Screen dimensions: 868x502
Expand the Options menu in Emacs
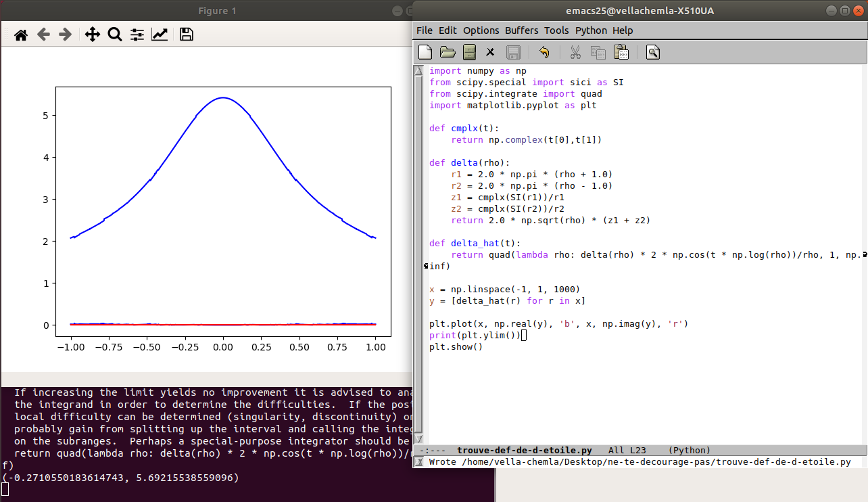click(x=481, y=30)
